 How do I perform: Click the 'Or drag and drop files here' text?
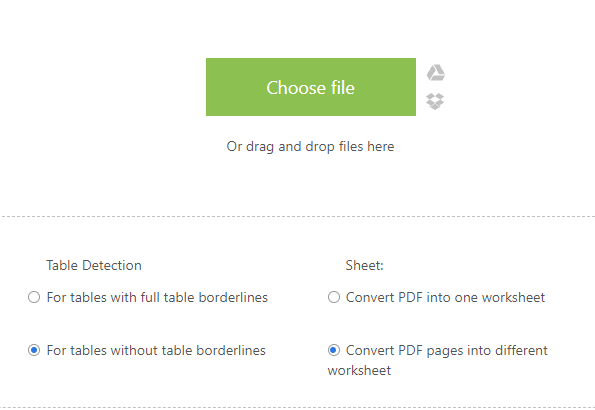click(310, 147)
